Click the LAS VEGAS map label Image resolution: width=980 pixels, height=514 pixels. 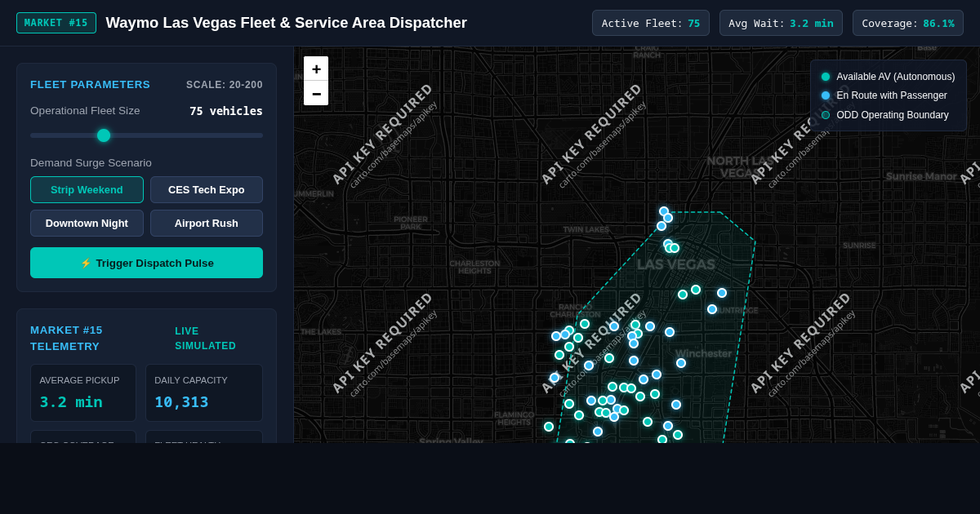point(675,264)
